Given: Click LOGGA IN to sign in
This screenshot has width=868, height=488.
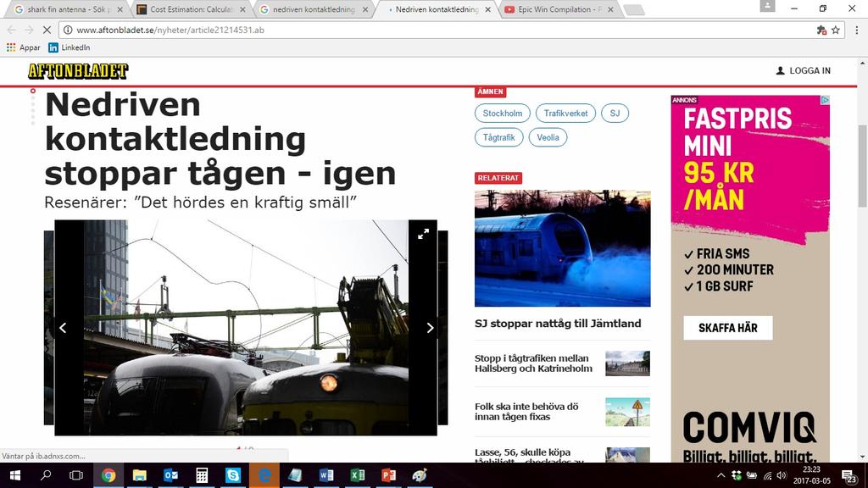Looking at the screenshot, I should point(804,71).
